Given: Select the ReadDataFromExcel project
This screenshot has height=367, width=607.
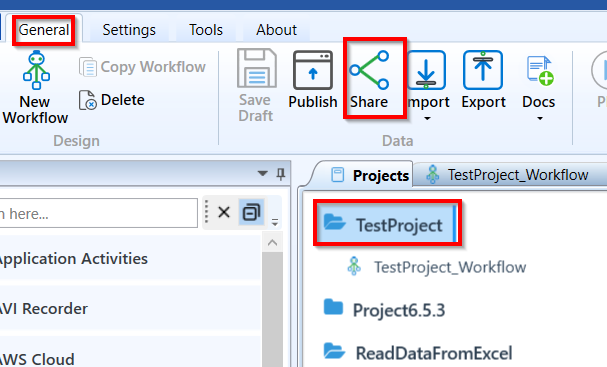Looking at the screenshot, I should coord(434,353).
